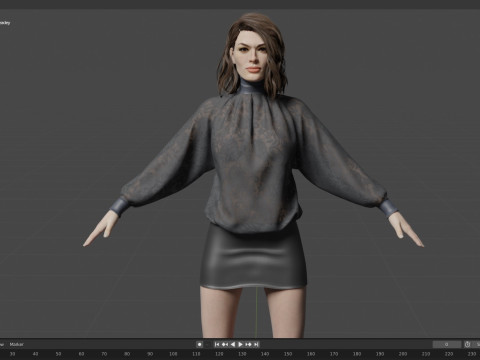Jump to the previous keyframe
The image size is (480, 360).
pyautogui.click(x=225, y=344)
